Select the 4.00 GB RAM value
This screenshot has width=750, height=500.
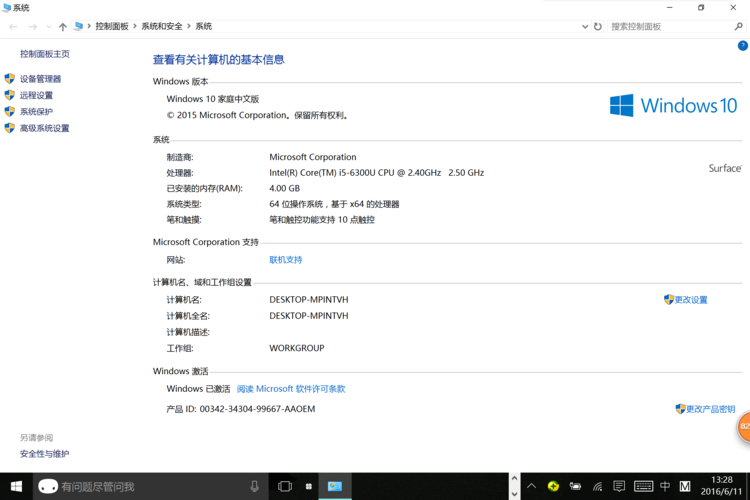tap(285, 188)
